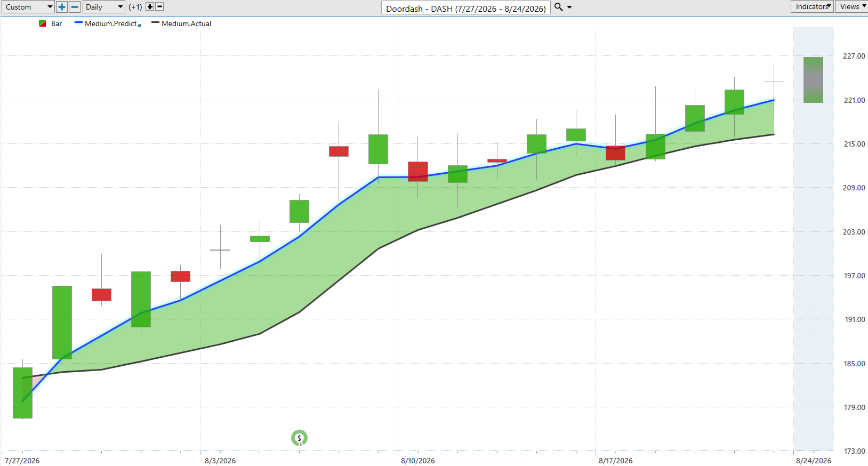The width and height of the screenshot is (868, 466).
Task: Click the small dot beside Medium.Predict
Action: click(x=140, y=26)
